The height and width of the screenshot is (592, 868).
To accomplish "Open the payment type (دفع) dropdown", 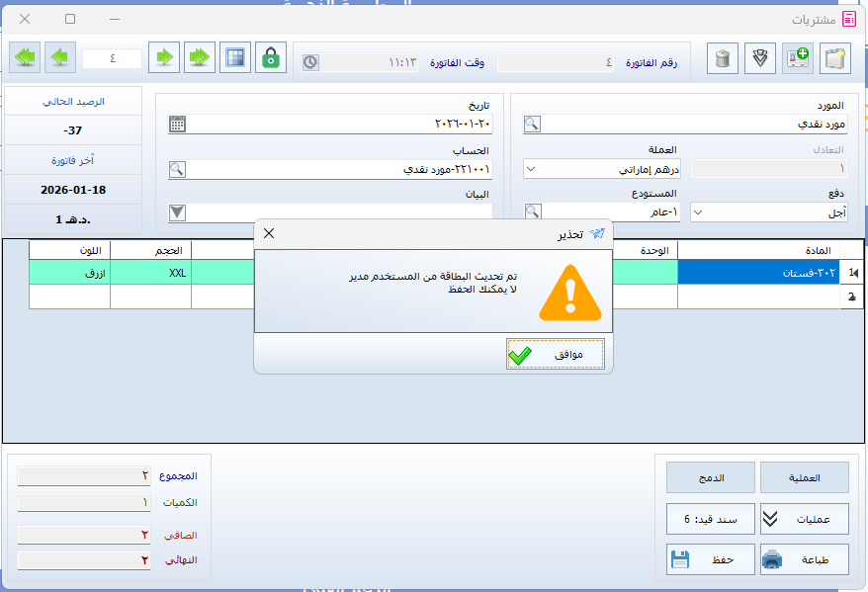I will (699, 211).
